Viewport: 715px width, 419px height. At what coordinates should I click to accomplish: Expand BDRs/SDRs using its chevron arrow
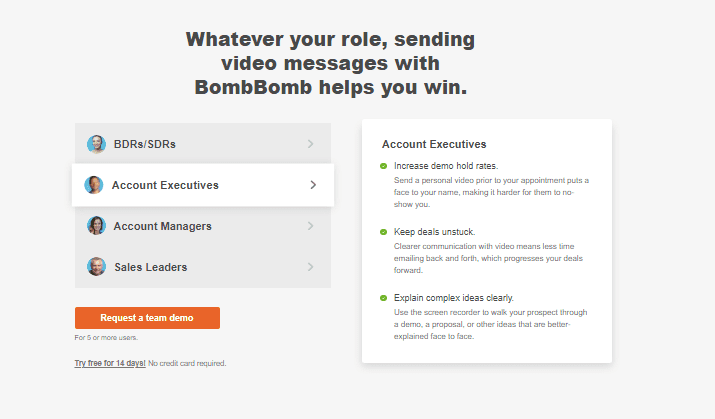click(x=311, y=144)
